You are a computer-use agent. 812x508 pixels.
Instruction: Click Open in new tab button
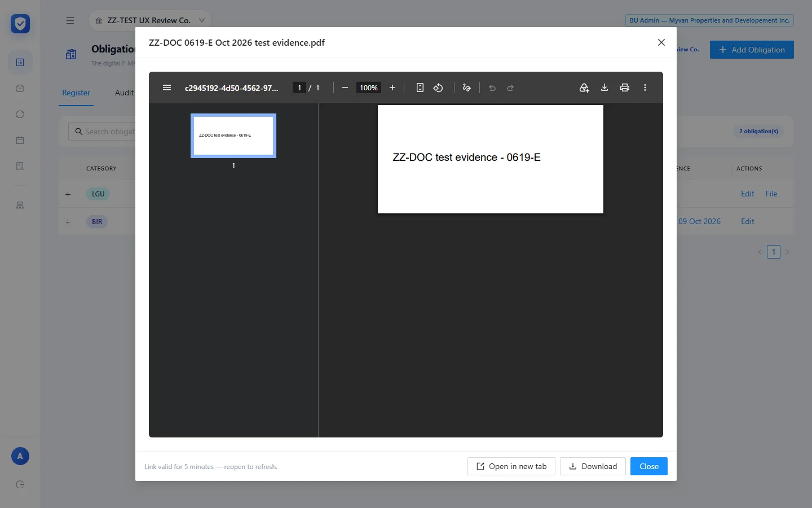tap(511, 466)
